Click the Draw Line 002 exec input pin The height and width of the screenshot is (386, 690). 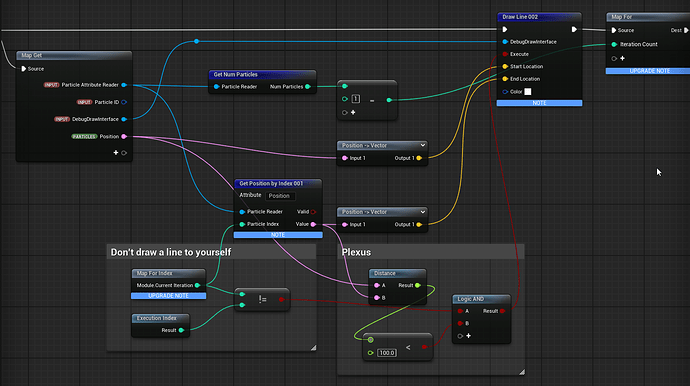tap(505, 29)
